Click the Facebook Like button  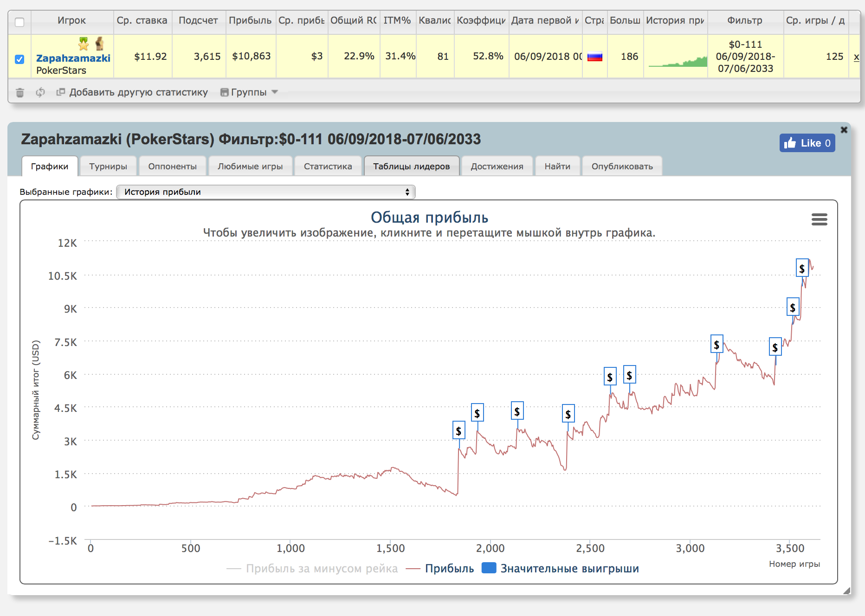tap(807, 143)
